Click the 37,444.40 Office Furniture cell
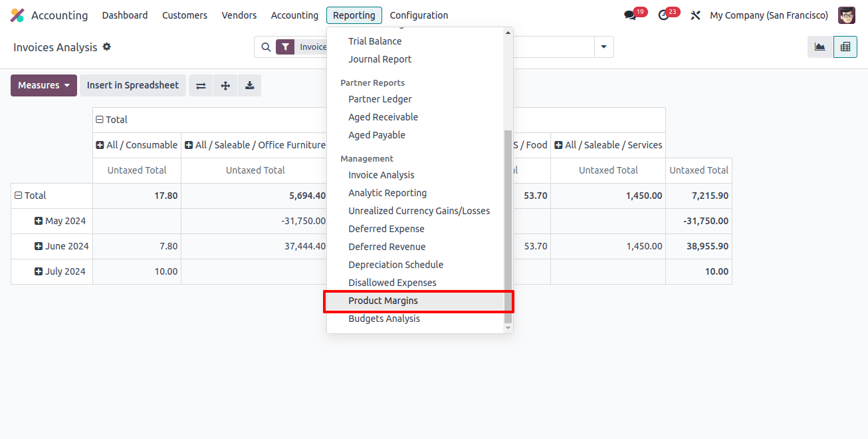 [254, 246]
